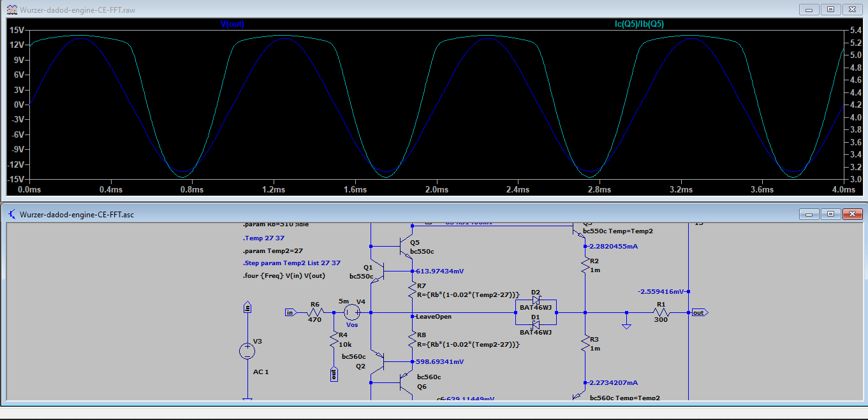Click the '.param Temp2=27' directive

pyautogui.click(x=272, y=250)
